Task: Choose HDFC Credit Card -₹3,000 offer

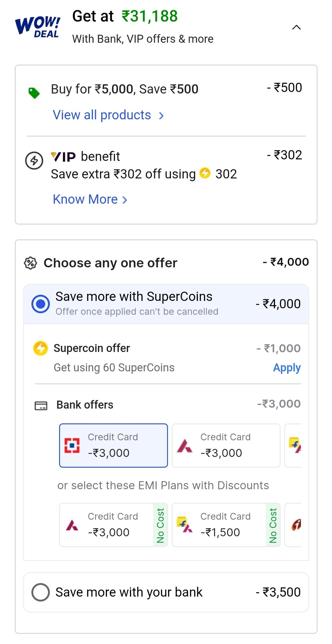Action: click(x=114, y=446)
